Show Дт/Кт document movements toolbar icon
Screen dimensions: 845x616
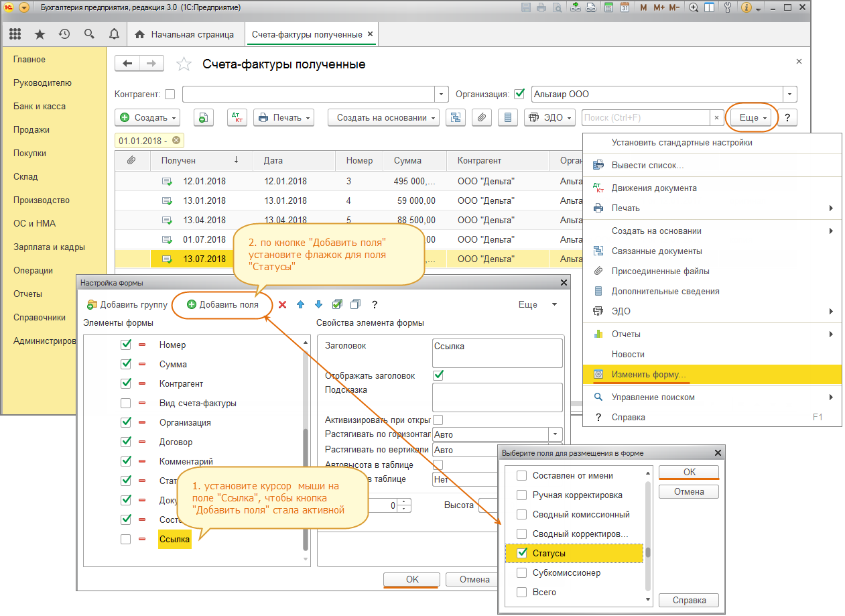click(x=237, y=117)
